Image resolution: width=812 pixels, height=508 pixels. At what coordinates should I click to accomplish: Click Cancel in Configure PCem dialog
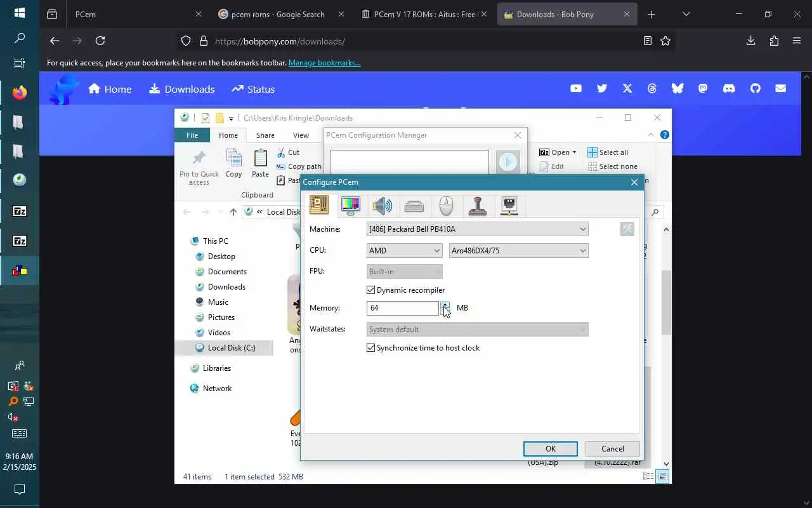(612, 449)
